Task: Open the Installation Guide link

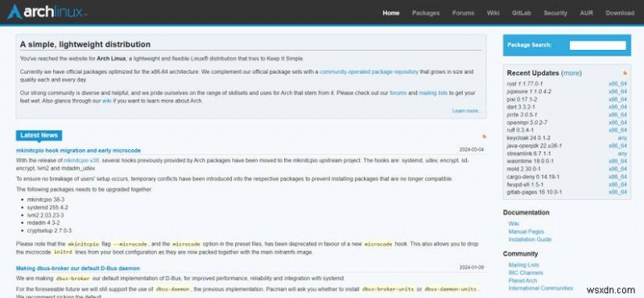Action: click(x=530, y=239)
